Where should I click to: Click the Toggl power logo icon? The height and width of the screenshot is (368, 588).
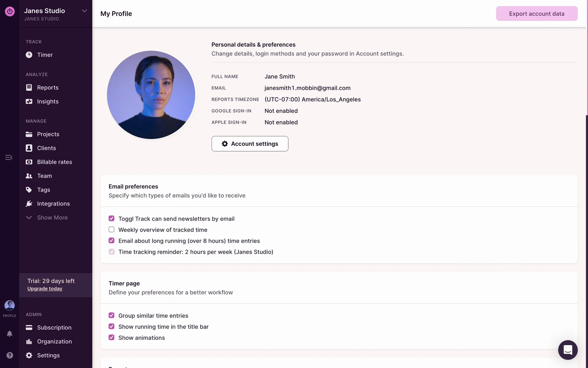pos(9,11)
